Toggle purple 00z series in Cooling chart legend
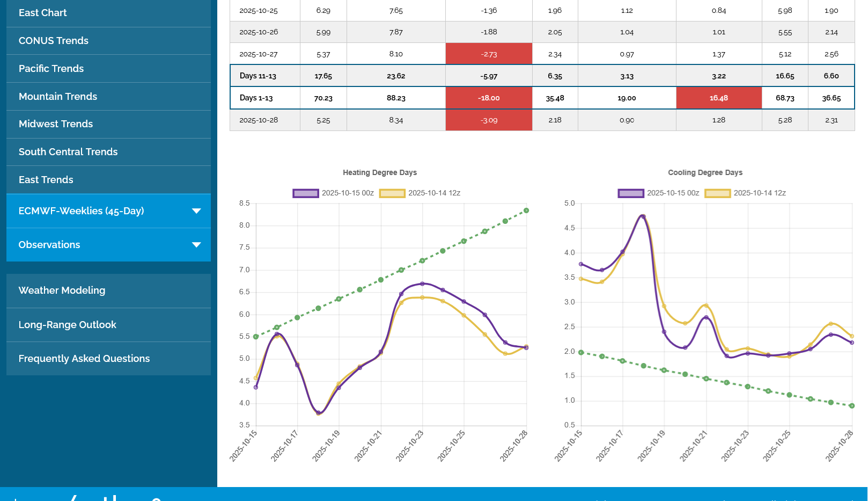The width and height of the screenshot is (868, 501). tap(631, 193)
